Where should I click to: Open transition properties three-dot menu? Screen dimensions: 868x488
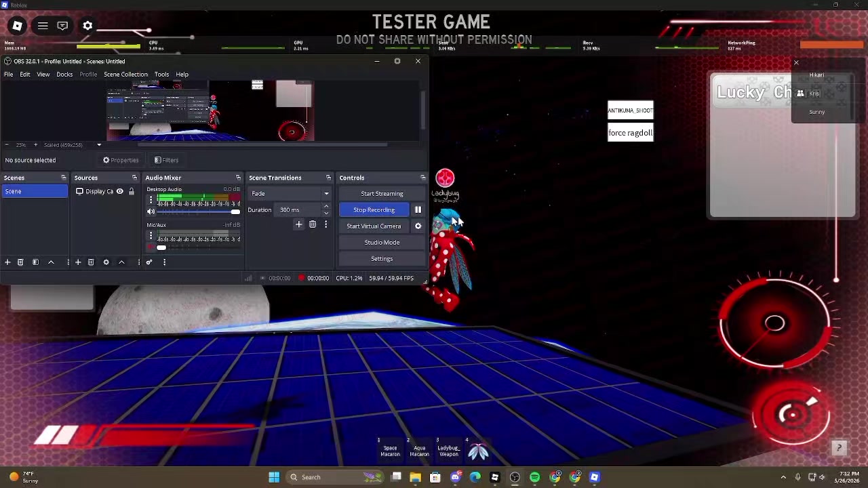tap(325, 224)
